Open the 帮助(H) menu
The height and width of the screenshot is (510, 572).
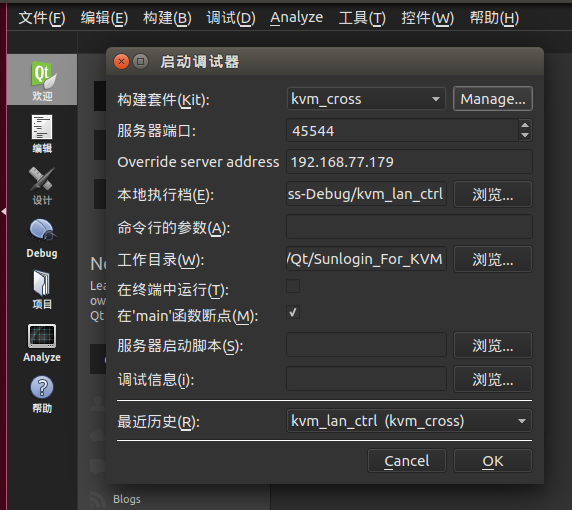494,18
